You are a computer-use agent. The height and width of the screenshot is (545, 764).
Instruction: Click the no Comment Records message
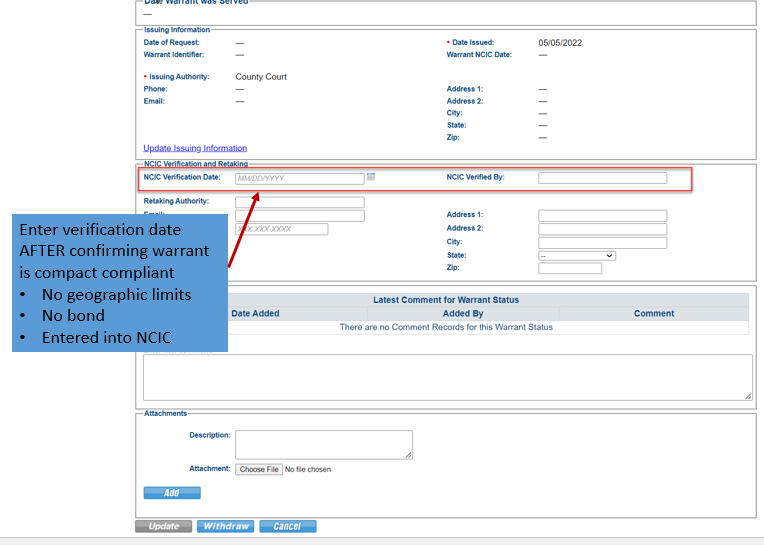click(446, 327)
